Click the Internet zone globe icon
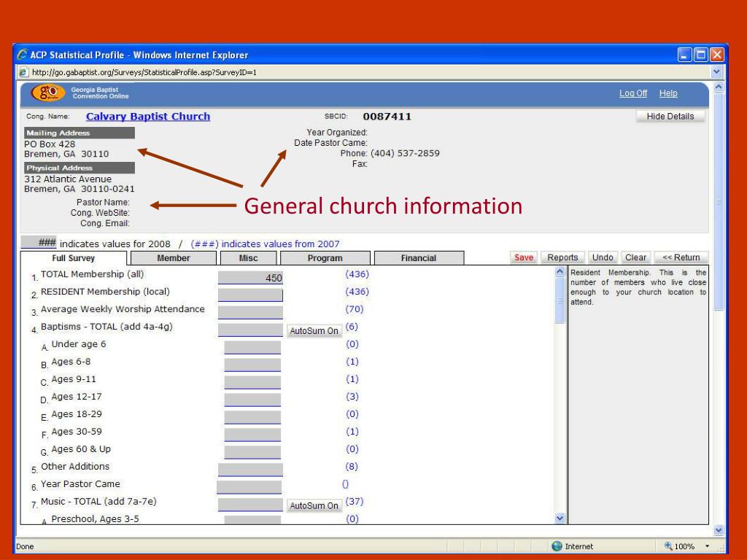 tap(557, 546)
